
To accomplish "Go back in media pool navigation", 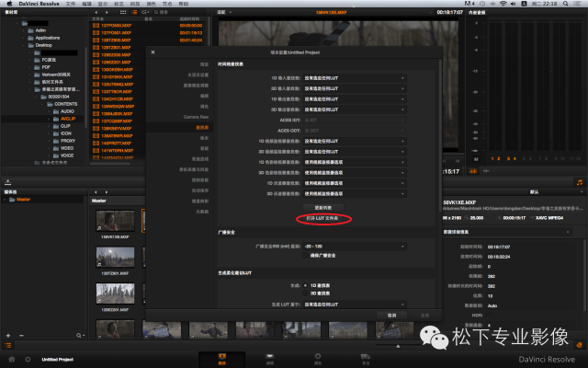I will click(96, 192).
